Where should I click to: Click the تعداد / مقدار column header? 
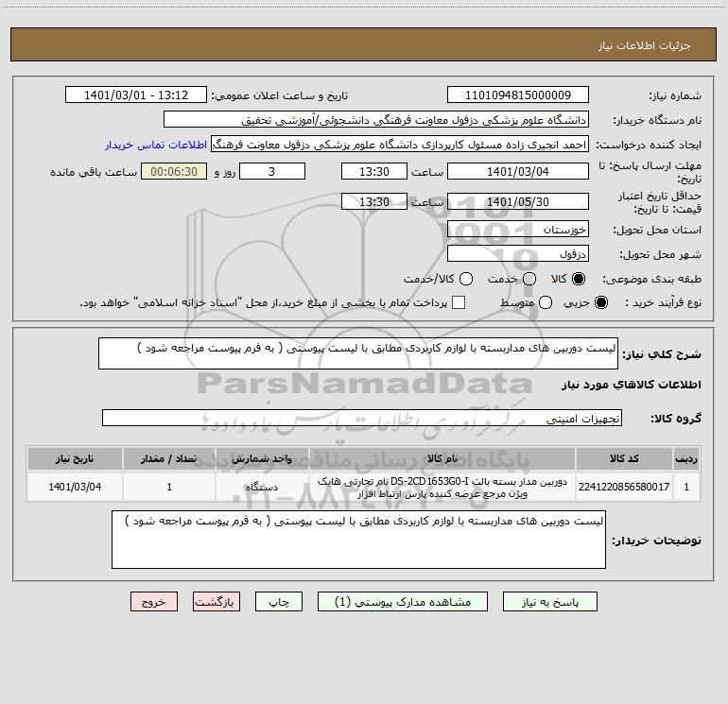tap(169, 458)
